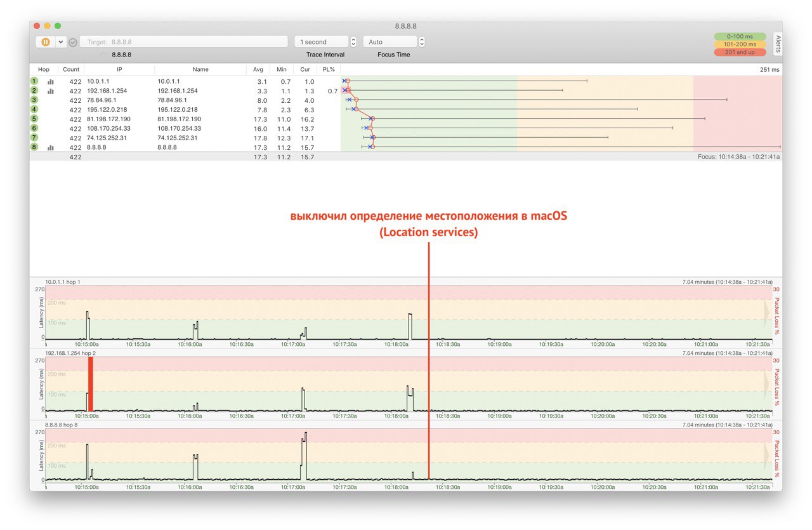Toggle the timeline graph icon for hop 2

coord(51,91)
